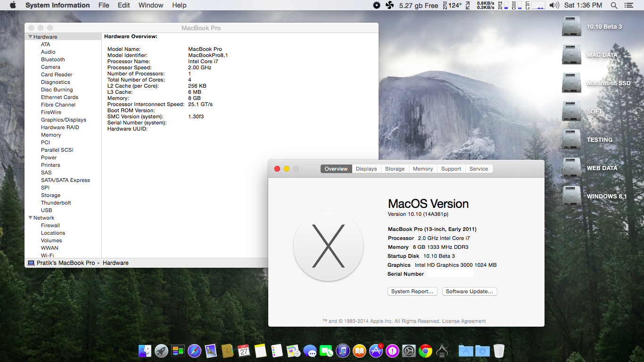Open FaceTime icon in the dock

326,351
